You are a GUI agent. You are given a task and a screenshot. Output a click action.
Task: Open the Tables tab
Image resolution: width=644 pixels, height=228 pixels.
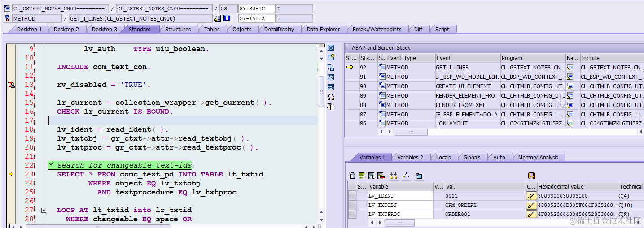[212, 30]
